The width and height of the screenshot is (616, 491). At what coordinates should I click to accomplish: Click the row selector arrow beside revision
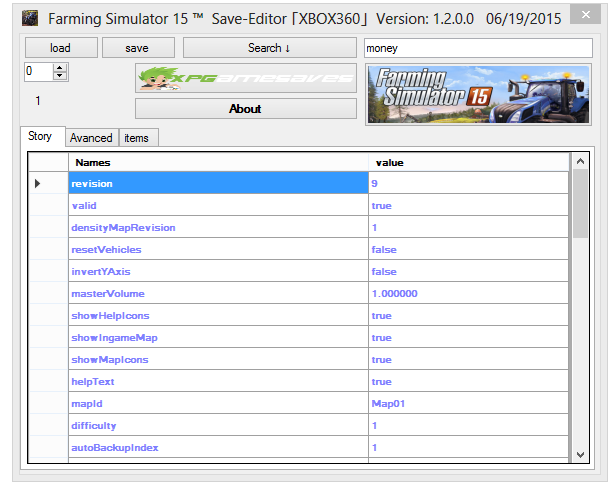(39, 184)
